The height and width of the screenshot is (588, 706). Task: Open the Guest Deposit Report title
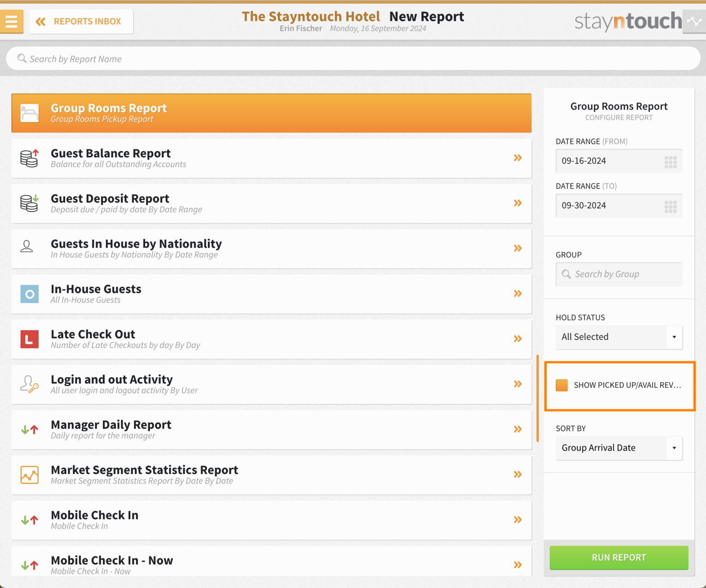point(110,198)
